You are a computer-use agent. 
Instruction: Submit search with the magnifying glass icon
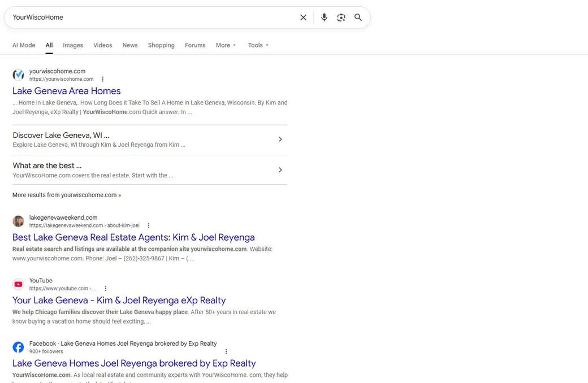click(x=358, y=18)
